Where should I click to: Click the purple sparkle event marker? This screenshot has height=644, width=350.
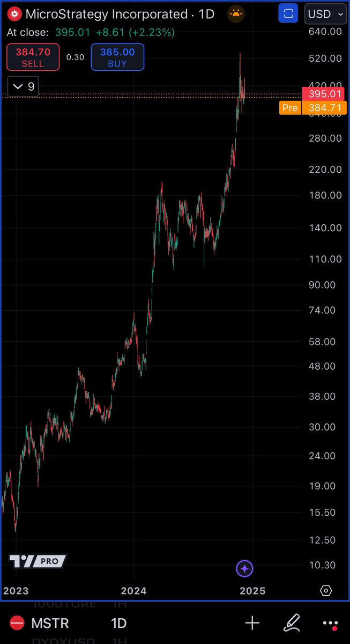tap(244, 568)
